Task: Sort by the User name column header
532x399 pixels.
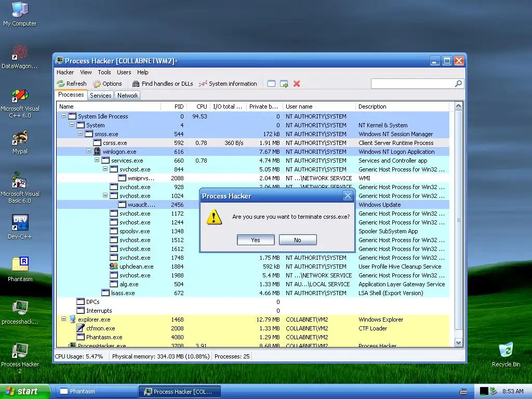Action: (x=319, y=107)
